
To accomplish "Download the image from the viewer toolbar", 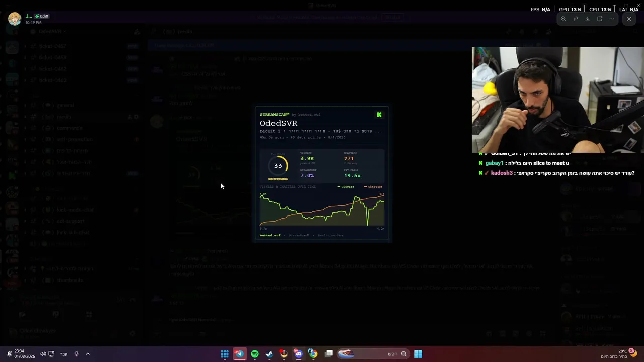I will click(587, 19).
